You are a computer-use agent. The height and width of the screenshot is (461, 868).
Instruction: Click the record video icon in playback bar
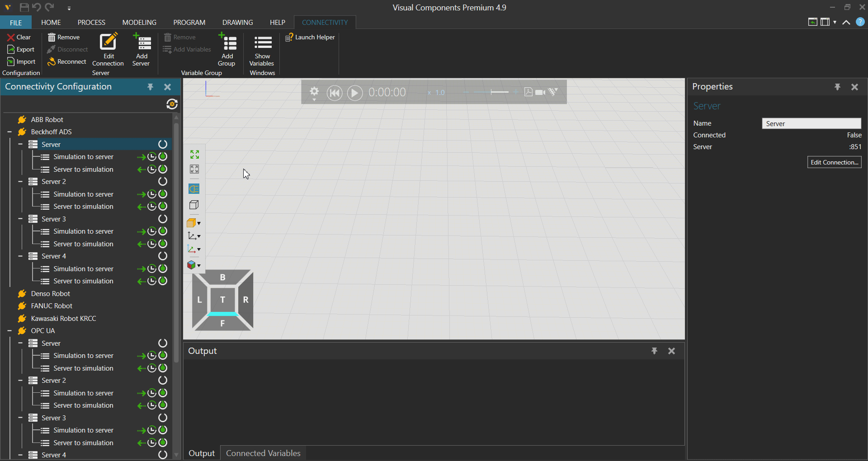(x=540, y=92)
